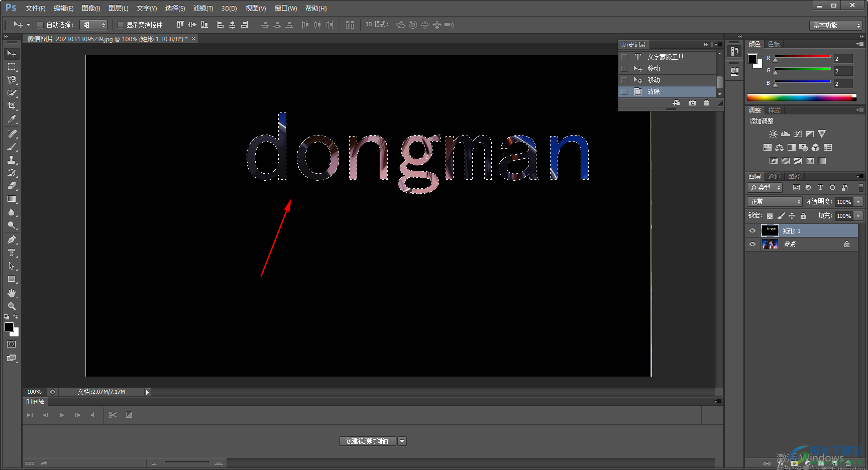
Task: Close the document tab
Action: tap(193, 39)
